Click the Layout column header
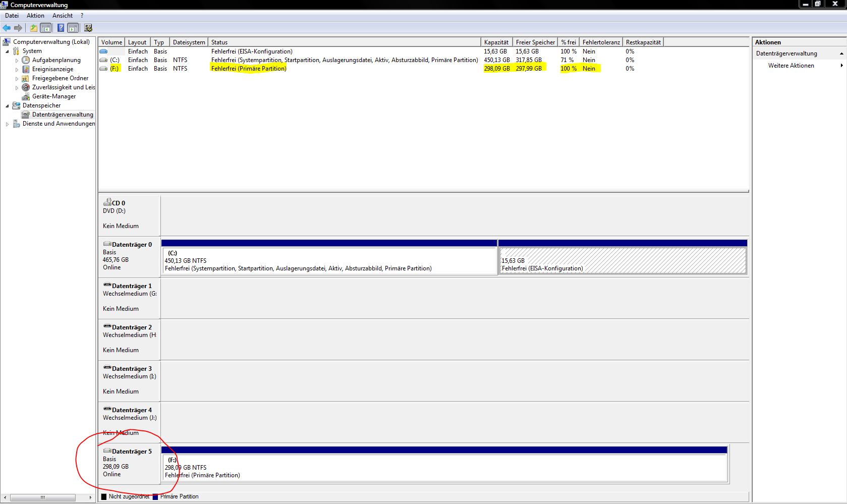 point(137,42)
